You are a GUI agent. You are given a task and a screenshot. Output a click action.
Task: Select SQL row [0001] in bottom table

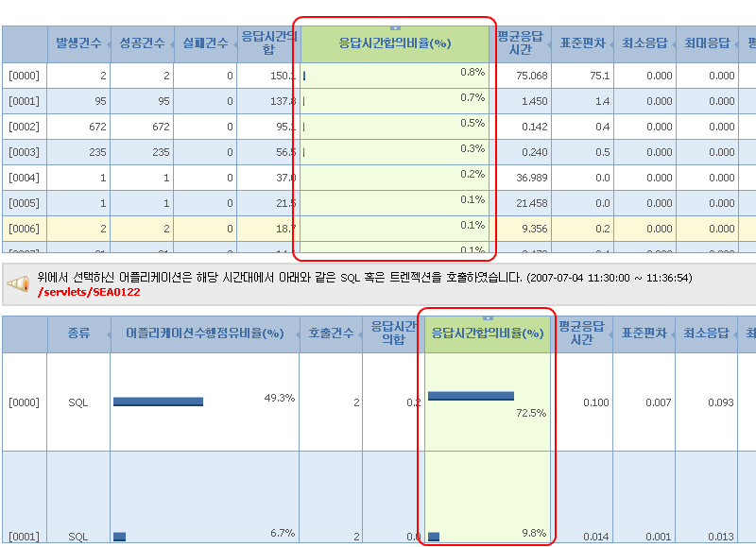pyautogui.click(x=24, y=537)
